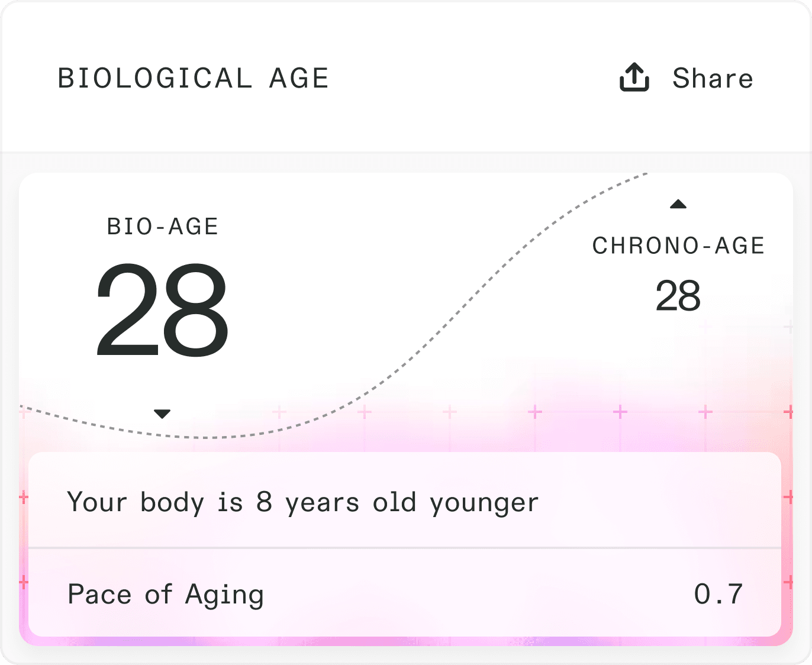Collapse the CHRONO-AGE section using its arrow
The width and height of the screenshot is (812, 665).
pyautogui.click(x=679, y=205)
